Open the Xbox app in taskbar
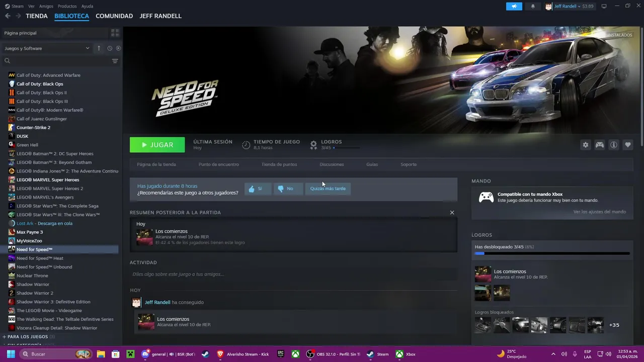 [406, 354]
